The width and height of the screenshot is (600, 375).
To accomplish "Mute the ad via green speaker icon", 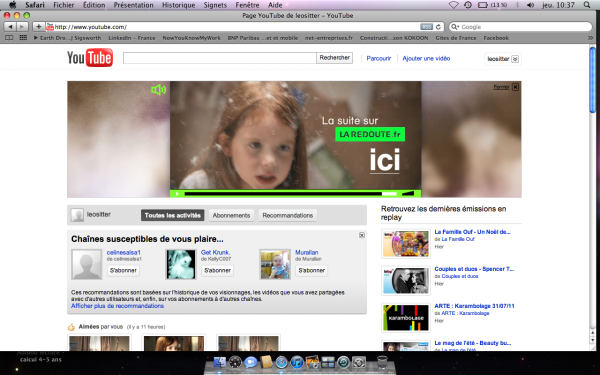I will click(x=158, y=90).
